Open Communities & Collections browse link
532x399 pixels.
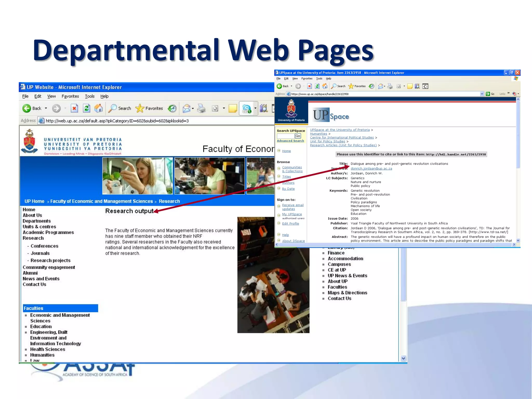(x=292, y=169)
